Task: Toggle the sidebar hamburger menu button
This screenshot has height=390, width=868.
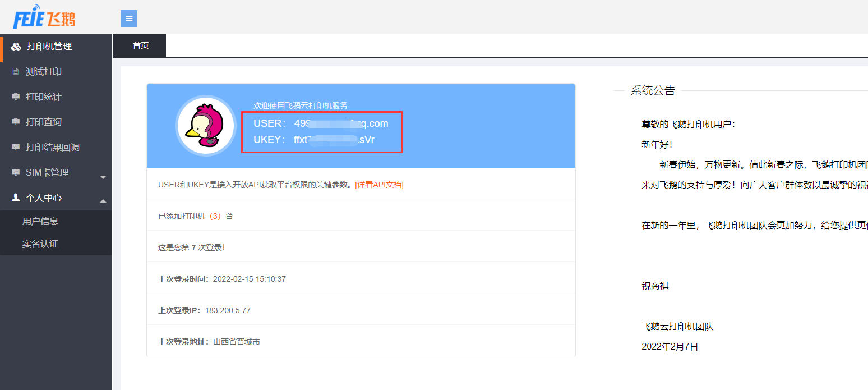Action: 129,19
